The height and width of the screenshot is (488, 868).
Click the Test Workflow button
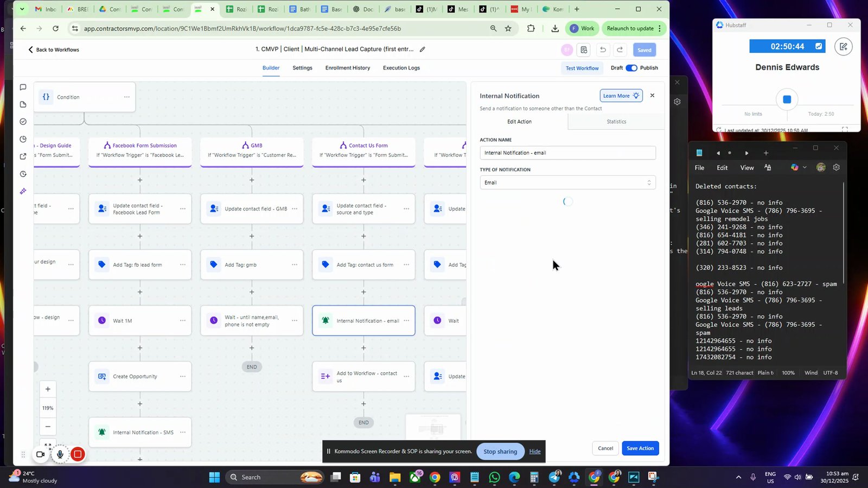(x=582, y=68)
